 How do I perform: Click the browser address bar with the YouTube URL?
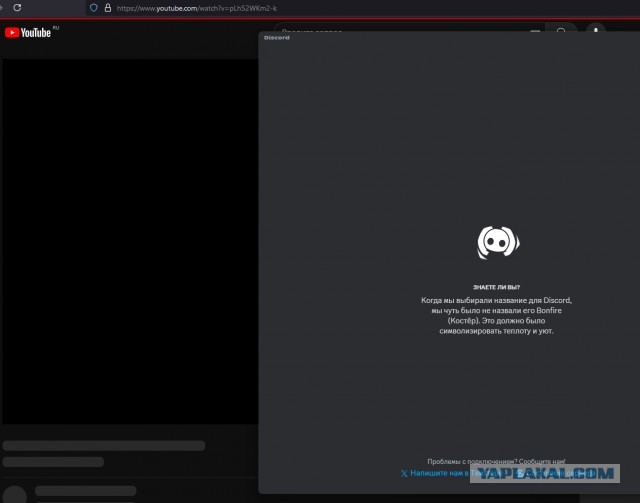pos(197,8)
